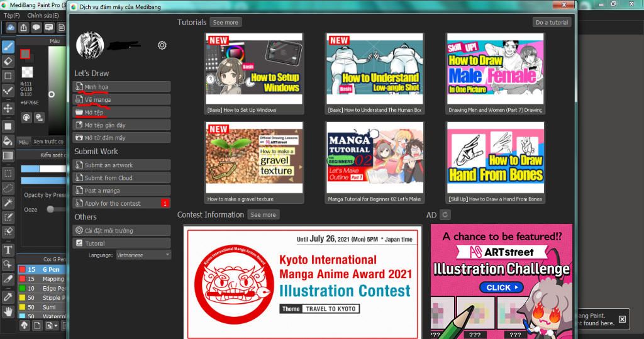Image resolution: width=644 pixels, height=339 pixels.
Task: Open Manga Tutorial for Beginners 02 thumbnail
Action: (x=375, y=157)
